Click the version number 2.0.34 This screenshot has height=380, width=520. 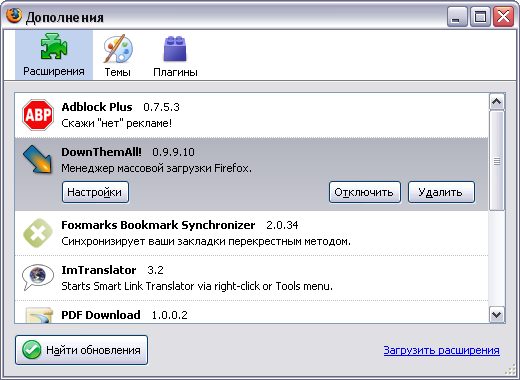tap(282, 225)
